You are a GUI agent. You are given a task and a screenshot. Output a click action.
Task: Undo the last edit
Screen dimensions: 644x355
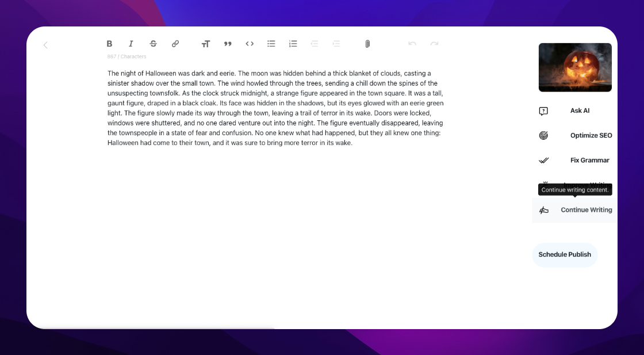coord(412,44)
